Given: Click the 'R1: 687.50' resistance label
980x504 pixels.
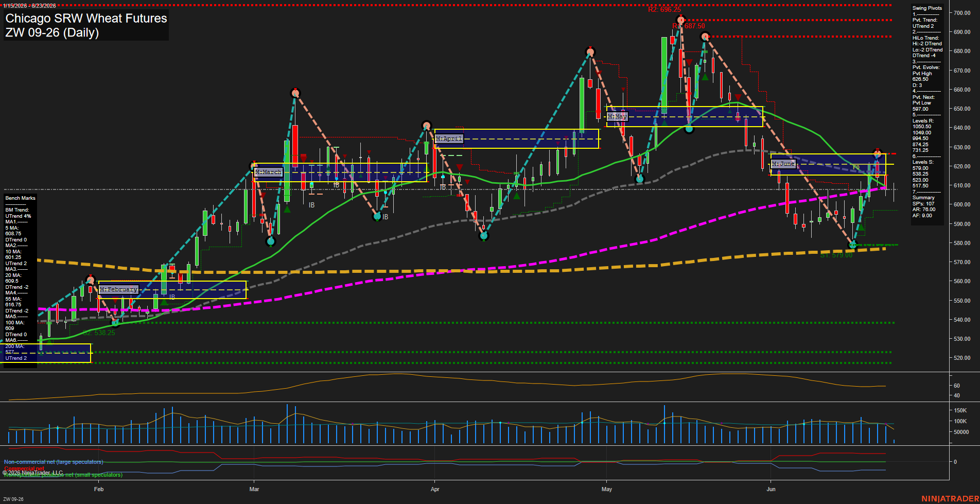Looking at the screenshot, I should [689, 26].
